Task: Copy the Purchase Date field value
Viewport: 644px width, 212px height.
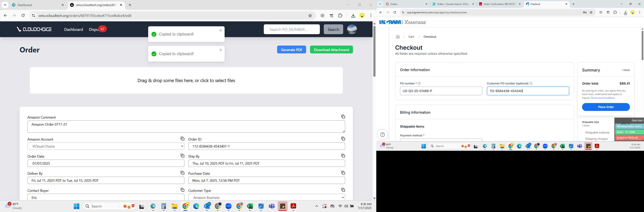Action: 343,173
